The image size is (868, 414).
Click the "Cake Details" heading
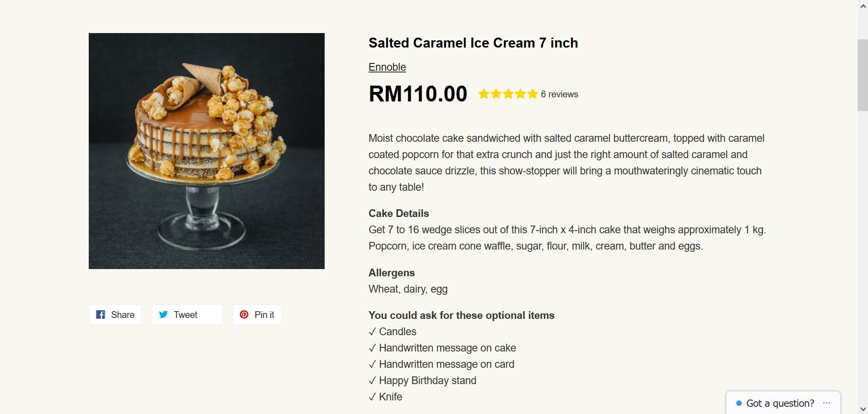[x=398, y=213]
